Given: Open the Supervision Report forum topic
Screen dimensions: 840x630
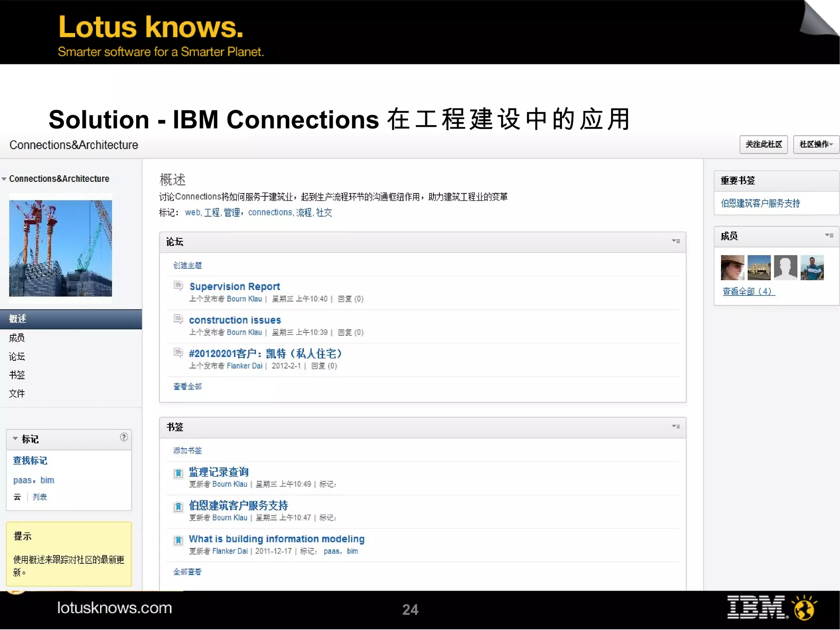Looking at the screenshot, I should click(235, 286).
